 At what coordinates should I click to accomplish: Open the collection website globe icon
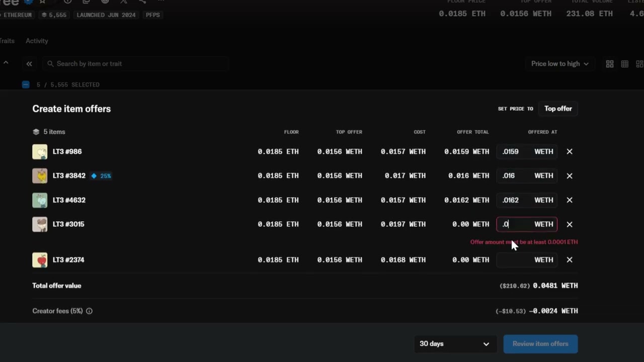pyautogui.click(x=105, y=2)
